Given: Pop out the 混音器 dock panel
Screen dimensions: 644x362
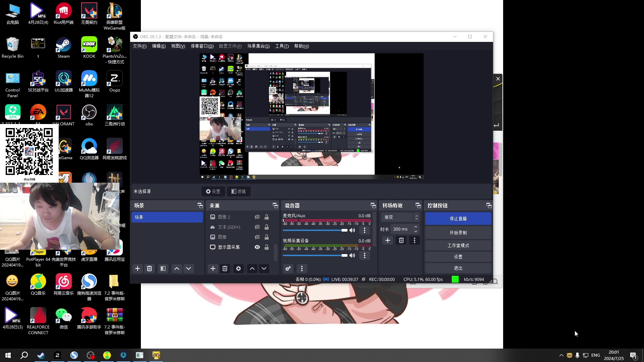Looking at the screenshot, I should click(373, 205).
